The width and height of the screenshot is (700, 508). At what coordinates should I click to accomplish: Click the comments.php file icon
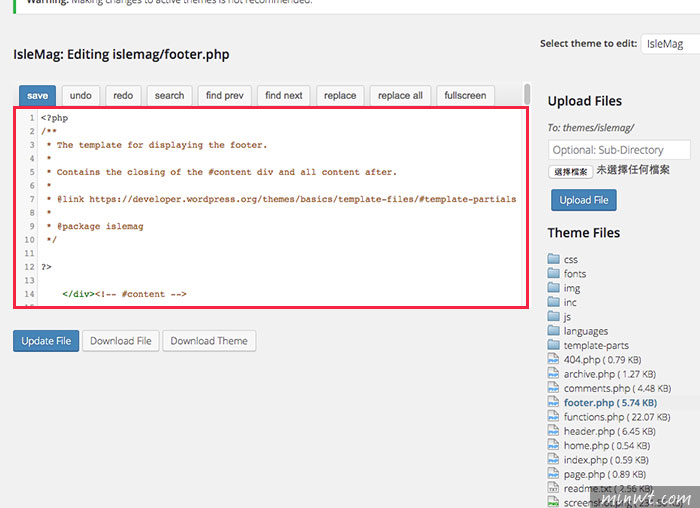pyautogui.click(x=554, y=388)
